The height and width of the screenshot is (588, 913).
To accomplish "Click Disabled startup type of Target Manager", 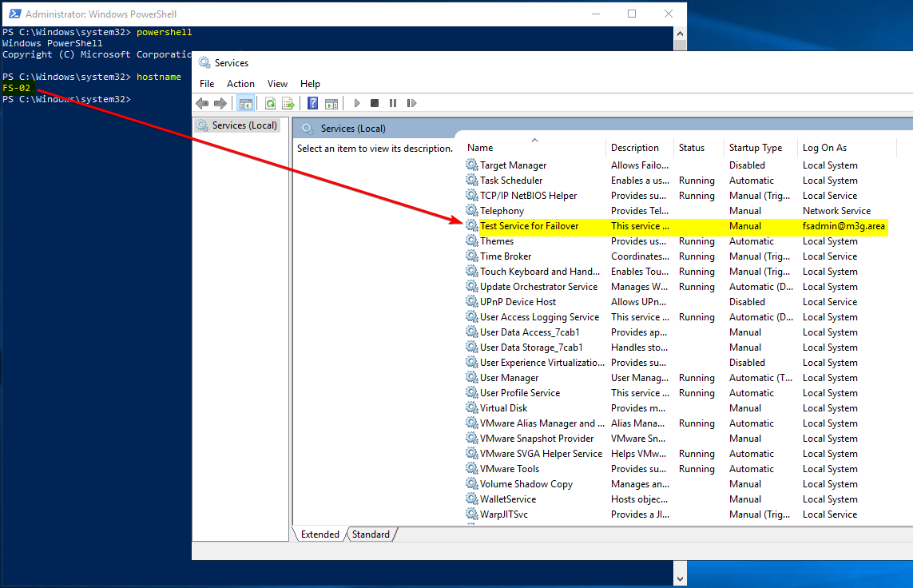I will [x=747, y=165].
